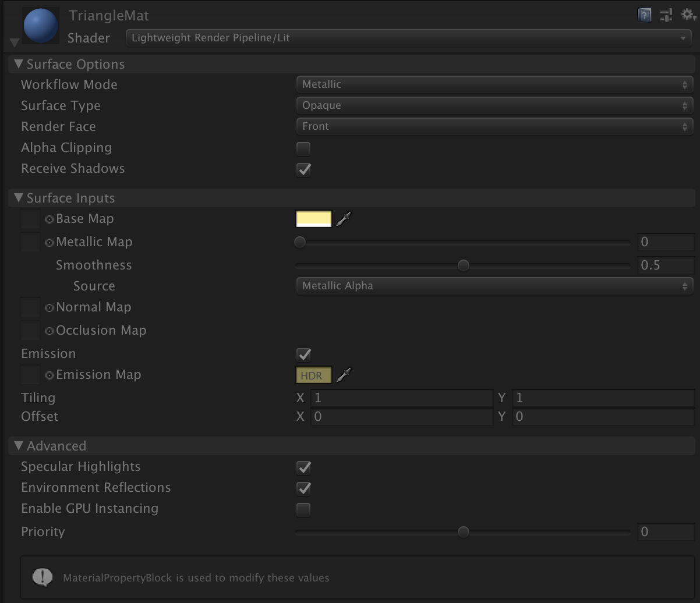The width and height of the screenshot is (700, 603).
Task: Collapse the Advanced section
Action: [x=19, y=446]
